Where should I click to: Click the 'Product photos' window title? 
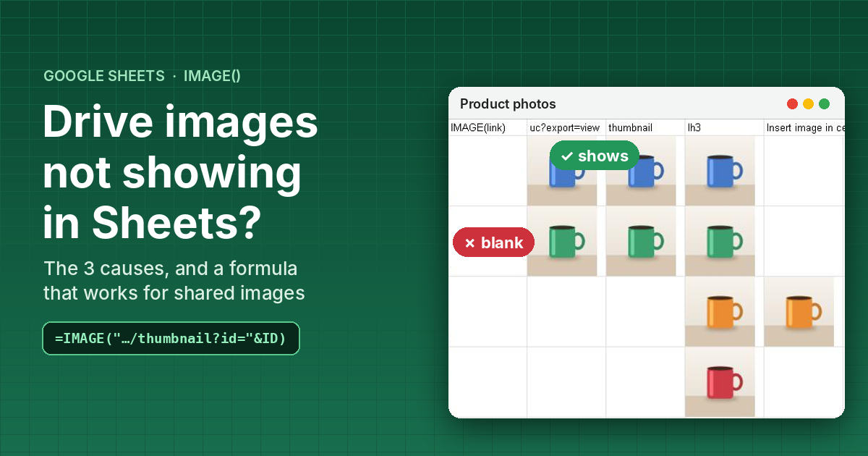coord(508,104)
